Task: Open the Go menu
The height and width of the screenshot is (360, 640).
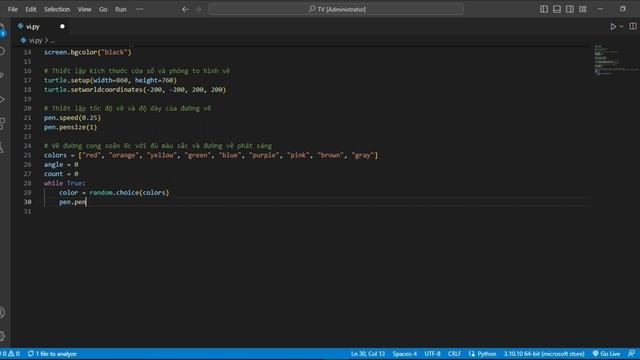Action: coord(103,9)
